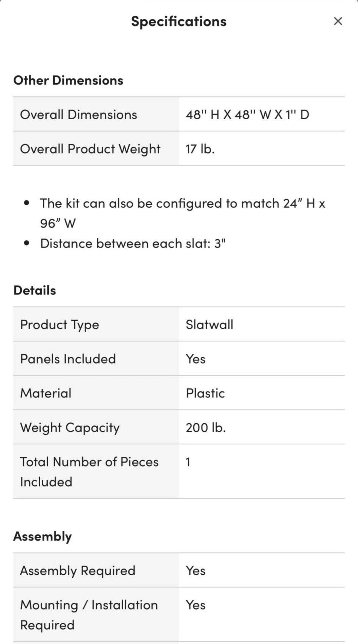This screenshot has width=358, height=644.
Task: Select the Details section heading
Action: point(35,290)
